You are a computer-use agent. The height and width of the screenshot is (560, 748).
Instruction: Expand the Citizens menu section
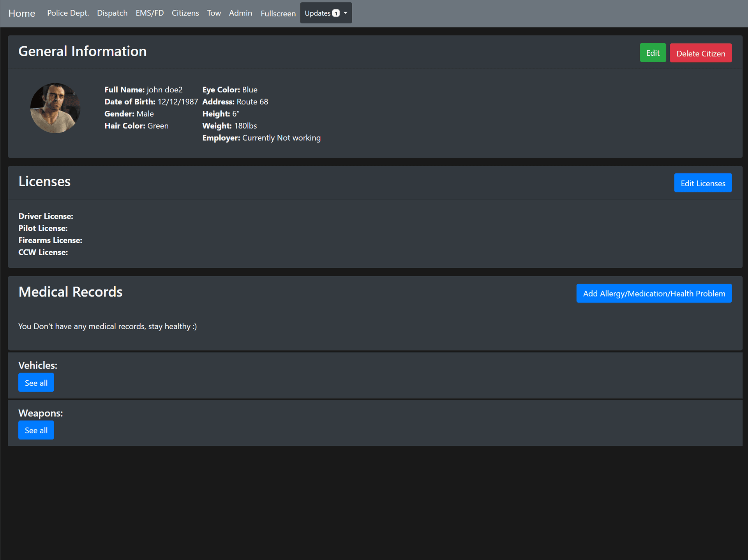185,13
